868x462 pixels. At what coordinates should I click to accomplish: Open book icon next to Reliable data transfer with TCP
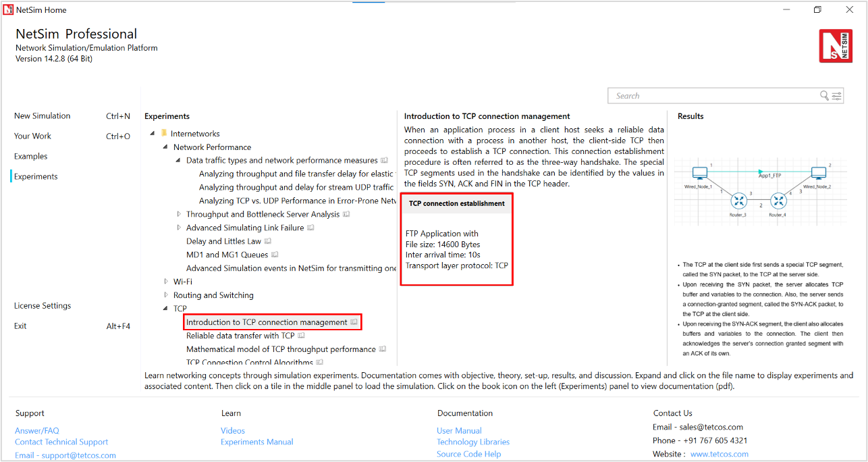(x=302, y=336)
